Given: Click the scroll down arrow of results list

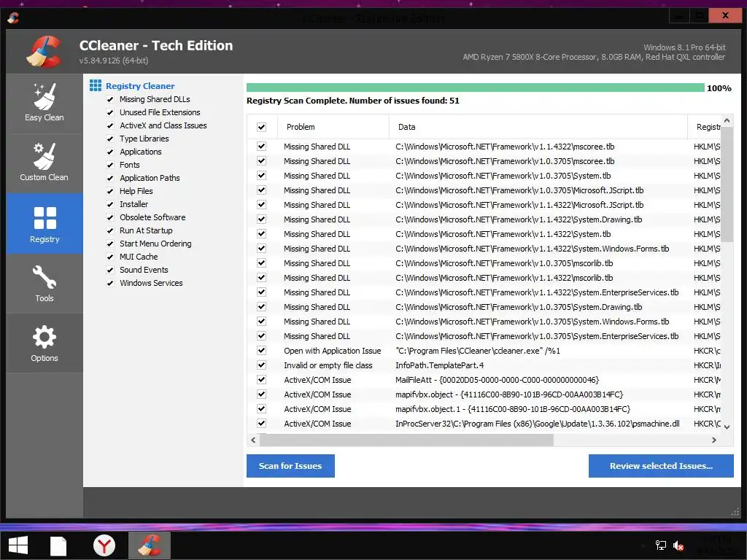Looking at the screenshot, I should (727, 427).
